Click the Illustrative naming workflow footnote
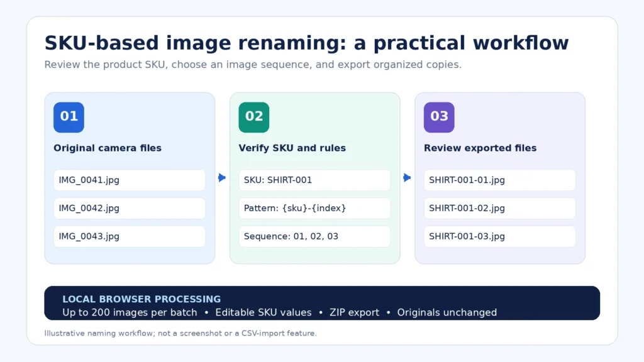This screenshot has height=362, width=644. coord(180,333)
